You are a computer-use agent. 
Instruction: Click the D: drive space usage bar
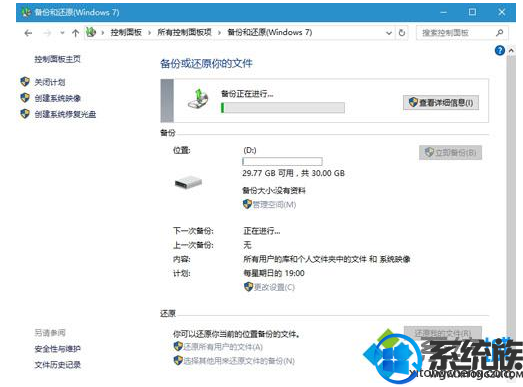tap(282, 162)
